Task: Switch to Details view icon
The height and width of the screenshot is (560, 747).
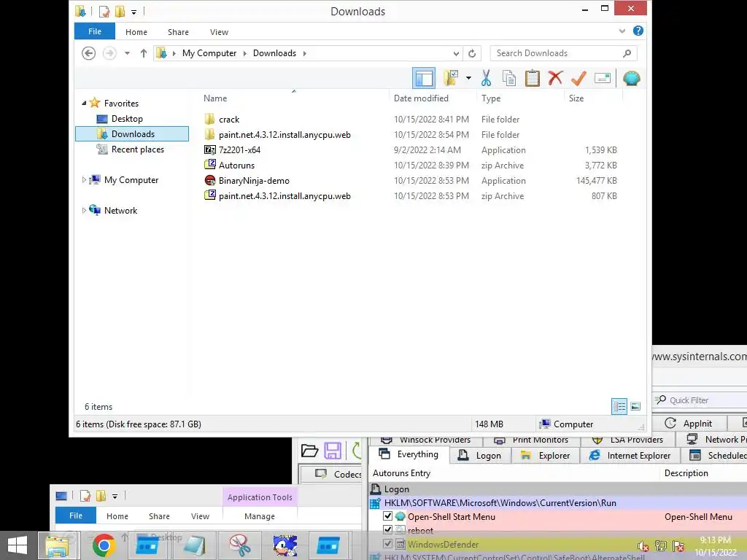Action: (619, 406)
